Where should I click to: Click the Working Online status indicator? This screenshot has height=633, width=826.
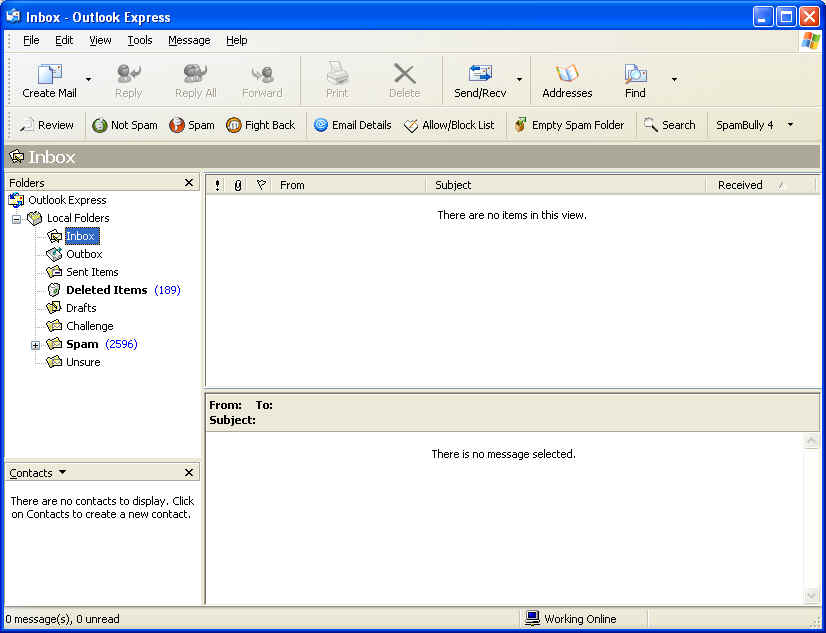571,619
